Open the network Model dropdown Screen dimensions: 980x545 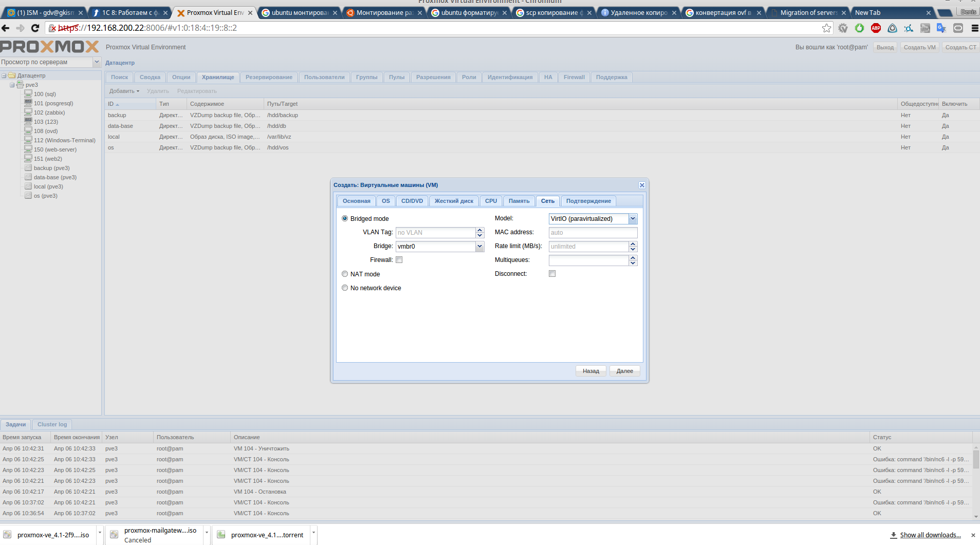point(633,219)
